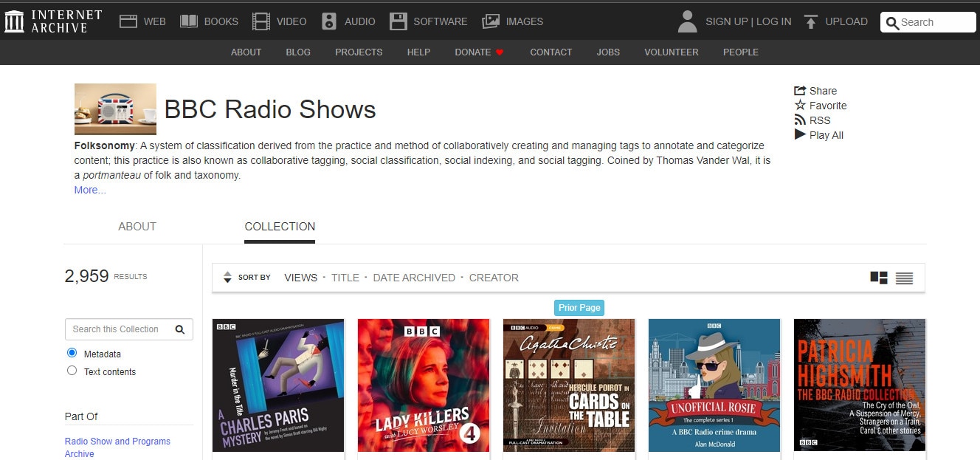Open the Web section icon
The height and width of the screenshot is (460, 980).
[128, 21]
